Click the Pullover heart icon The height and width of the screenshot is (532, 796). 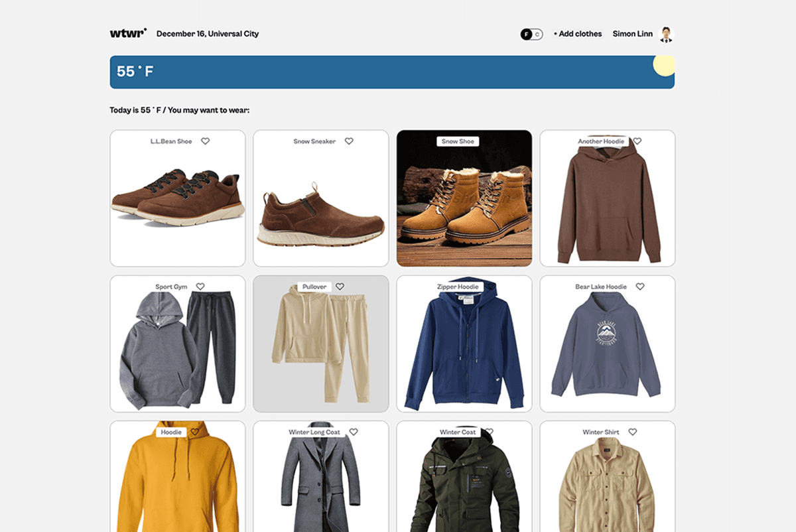click(340, 286)
